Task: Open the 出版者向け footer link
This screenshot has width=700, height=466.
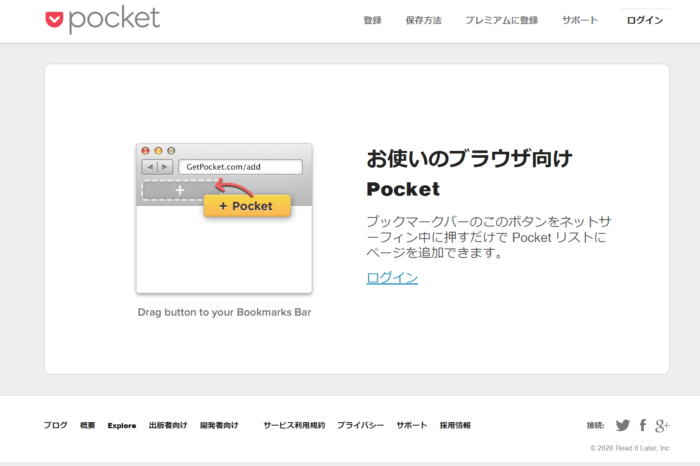Action: coord(168,425)
